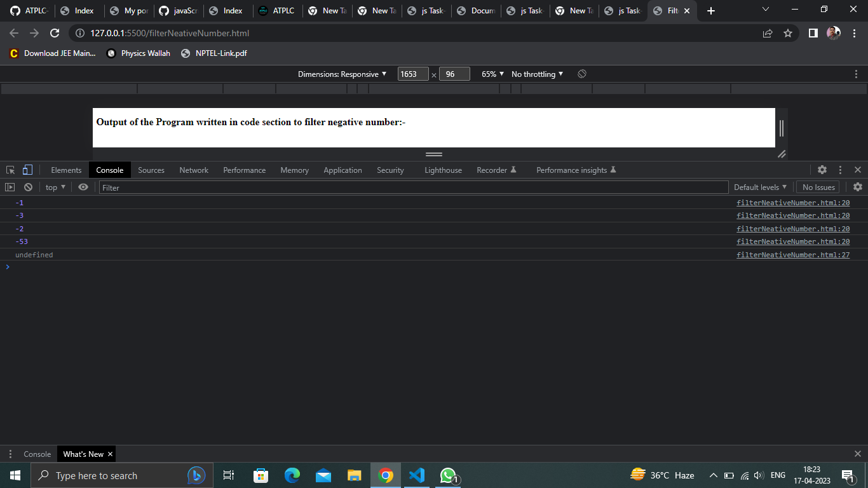Open the Network panel
The height and width of the screenshot is (488, 868).
click(193, 170)
